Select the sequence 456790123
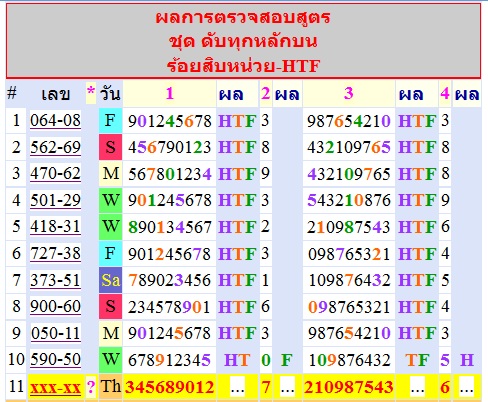 pos(170,147)
